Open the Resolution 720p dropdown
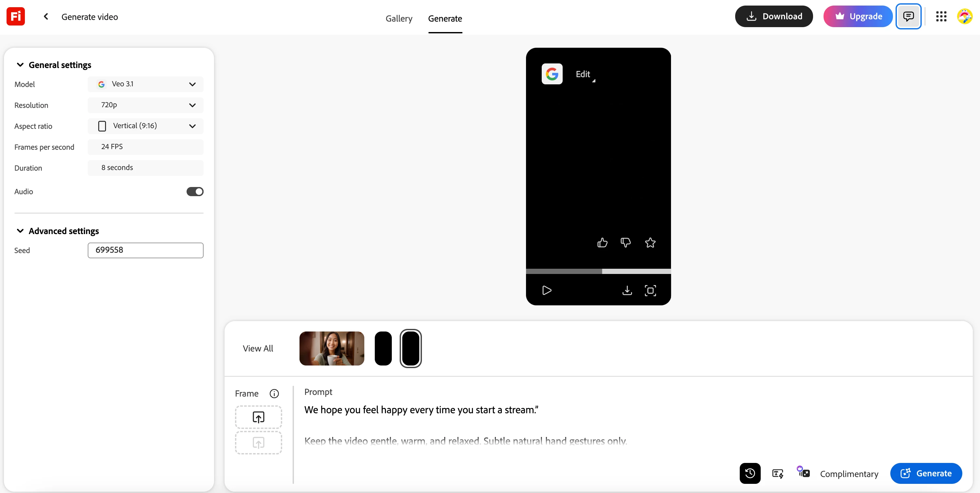Image resolution: width=980 pixels, height=493 pixels. (145, 105)
